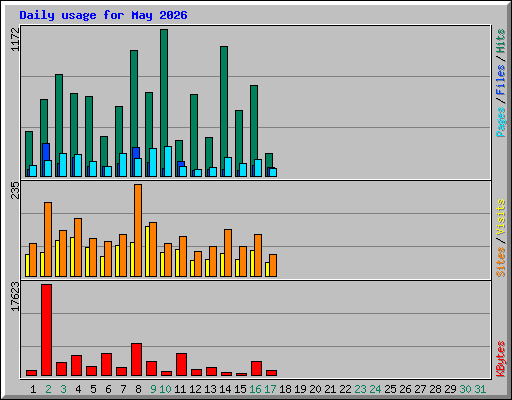Select day 19 on the x-axis
This screenshot has width=512, height=400.
click(300, 389)
